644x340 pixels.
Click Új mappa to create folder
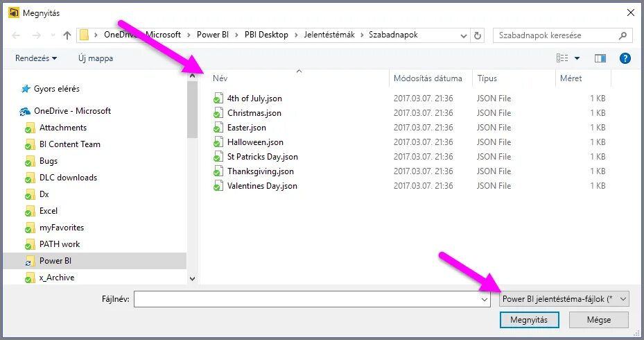96,58
